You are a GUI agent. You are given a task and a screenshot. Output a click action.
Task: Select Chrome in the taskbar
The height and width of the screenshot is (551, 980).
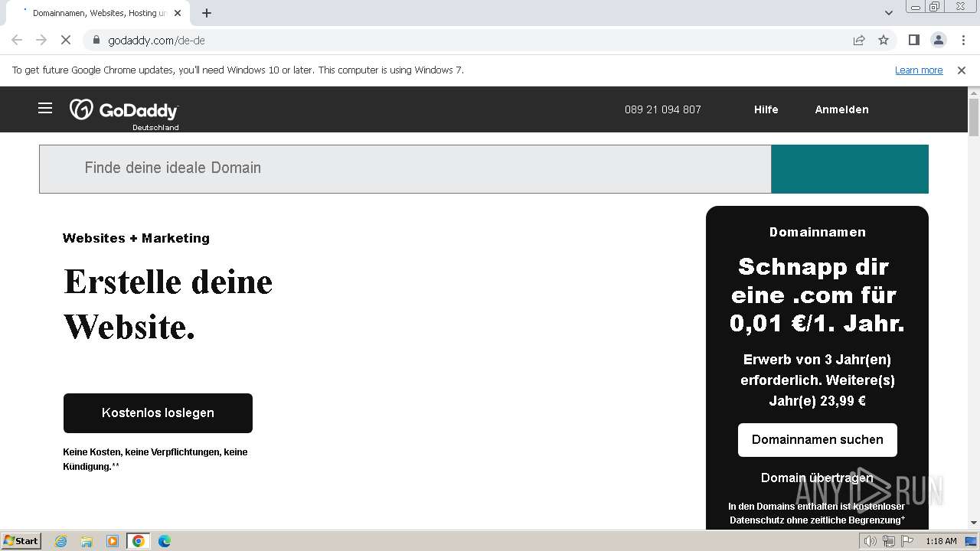coord(139,541)
